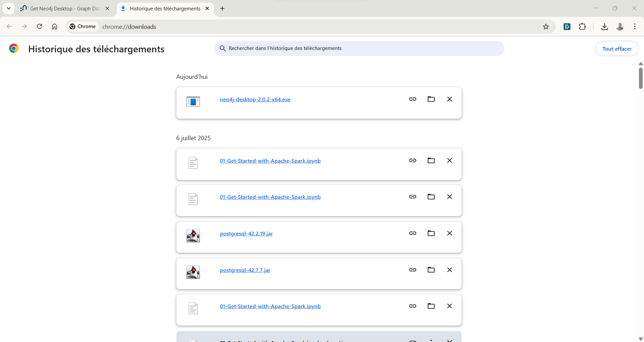The image size is (644, 342).
Task: Open the postgresql-42.2.19.jar link
Action: tap(246, 233)
